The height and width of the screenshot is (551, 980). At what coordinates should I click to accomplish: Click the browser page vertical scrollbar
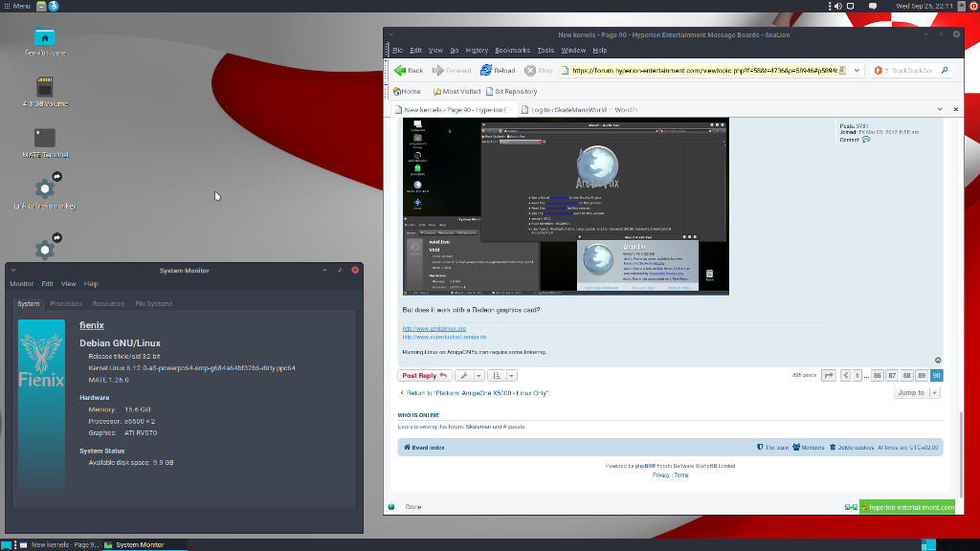(x=961, y=452)
